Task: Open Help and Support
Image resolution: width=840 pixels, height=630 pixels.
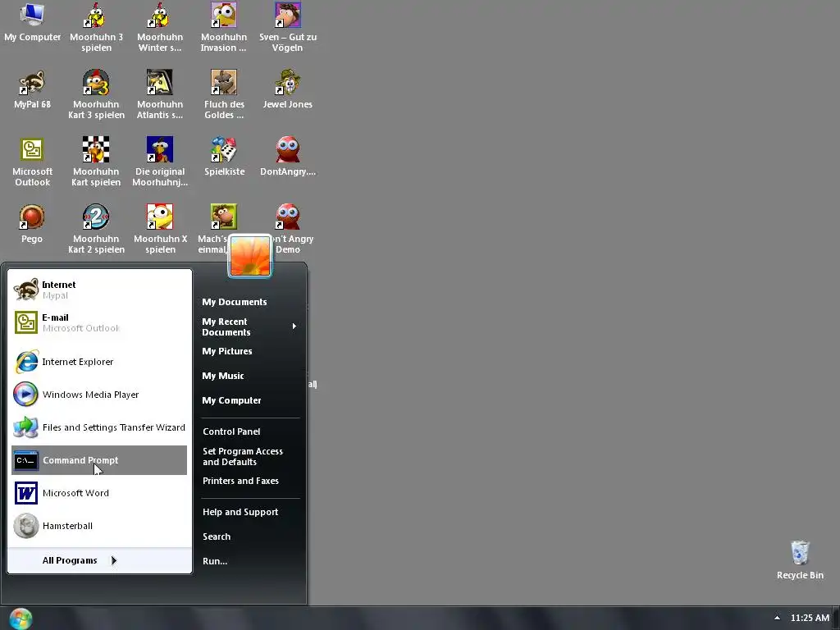Action: point(250,512)
